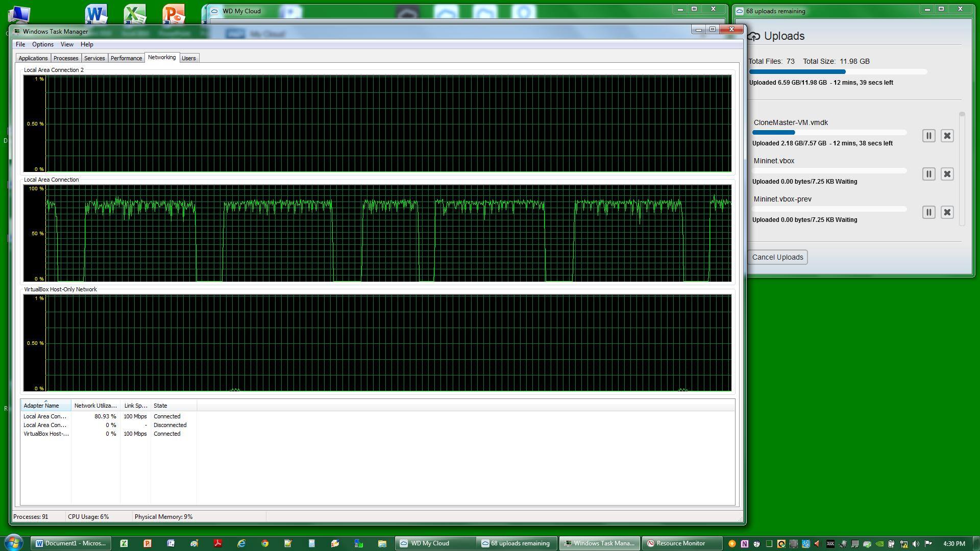Open the Options menu in Task Manager
The image size is (980, 551).
tap(43, 44)
